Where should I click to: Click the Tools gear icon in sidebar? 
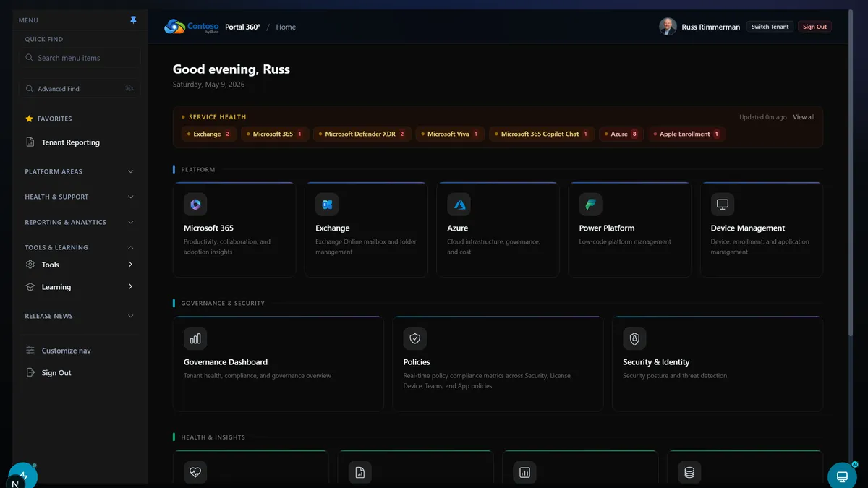[30, 265]
